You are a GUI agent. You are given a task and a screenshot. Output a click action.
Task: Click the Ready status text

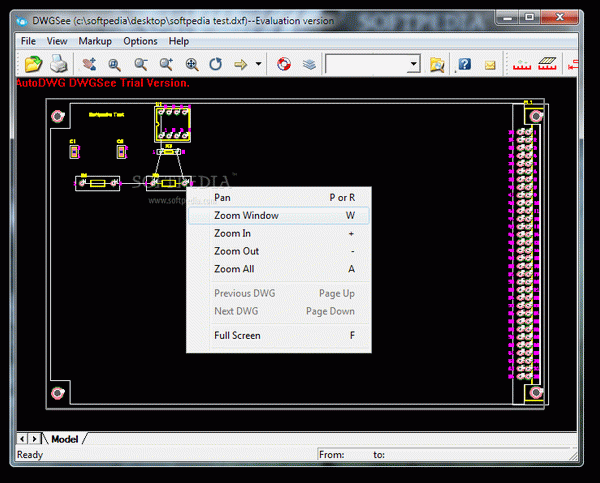30,455
